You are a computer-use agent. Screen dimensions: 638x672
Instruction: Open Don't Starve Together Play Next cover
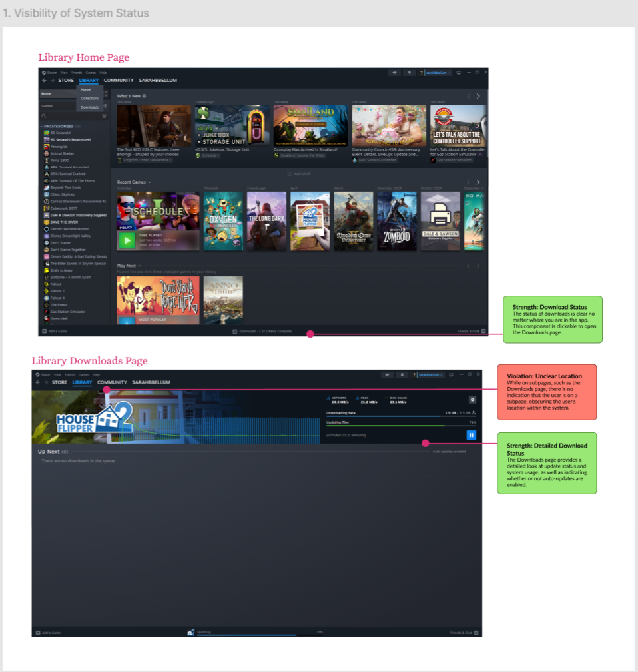coord(158,300)
